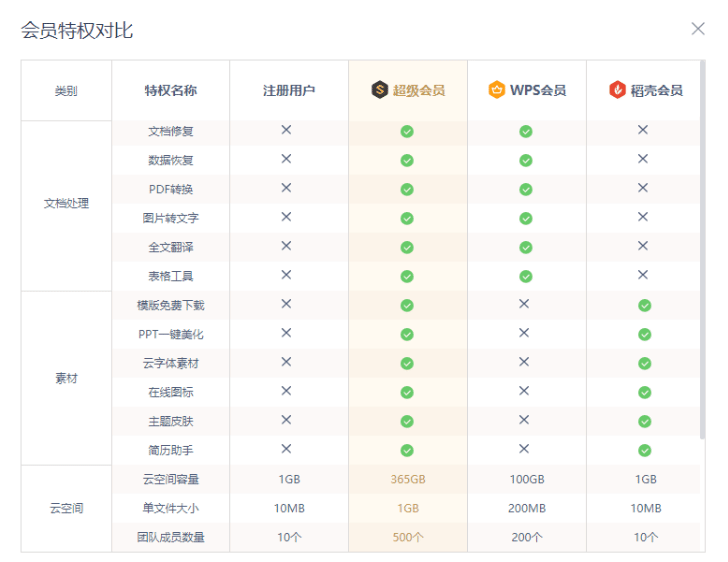The width and height of the screenshot is (728, 562).
Task: Click 稻壳会员 check mark for 简历助手
Action: pyautogui.click(x=644, y=451)
